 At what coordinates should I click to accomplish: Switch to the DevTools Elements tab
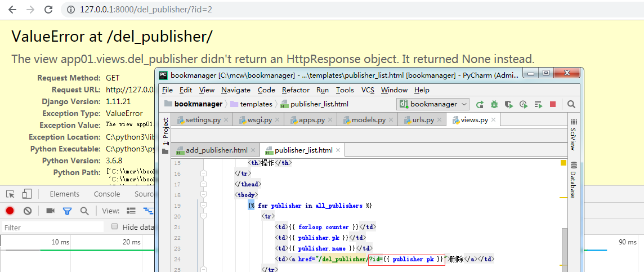pyautogui.click(x=65, y=194)
